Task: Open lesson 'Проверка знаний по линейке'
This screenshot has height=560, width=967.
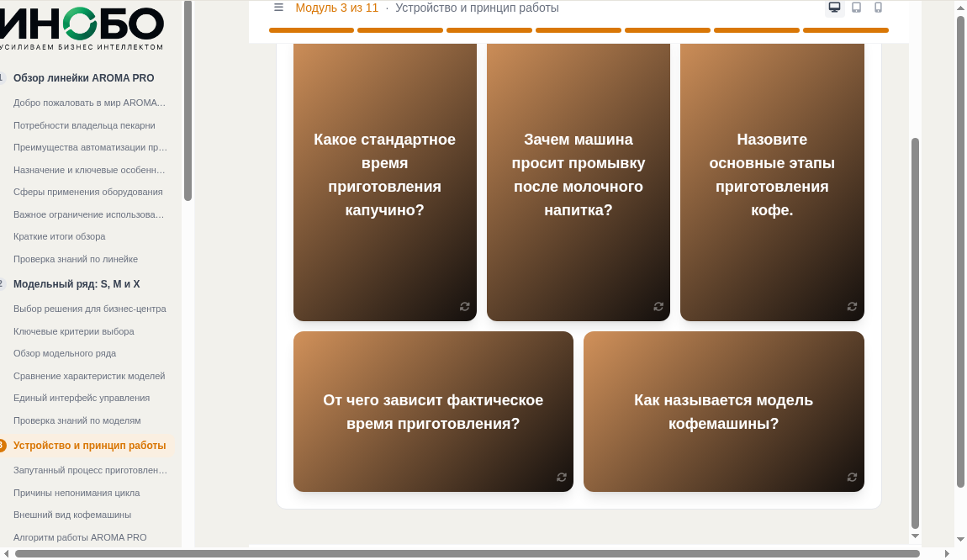Action: (76, 259)
